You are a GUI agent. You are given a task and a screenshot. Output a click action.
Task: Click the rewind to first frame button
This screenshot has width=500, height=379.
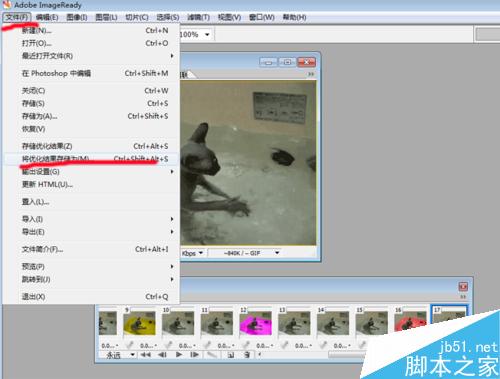[145, 354]
